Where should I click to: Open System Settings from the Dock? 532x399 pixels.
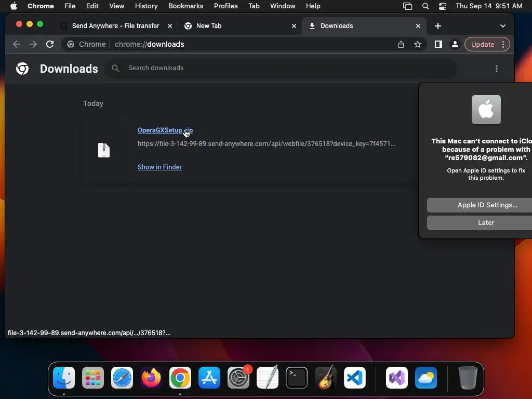pos(238,378)
